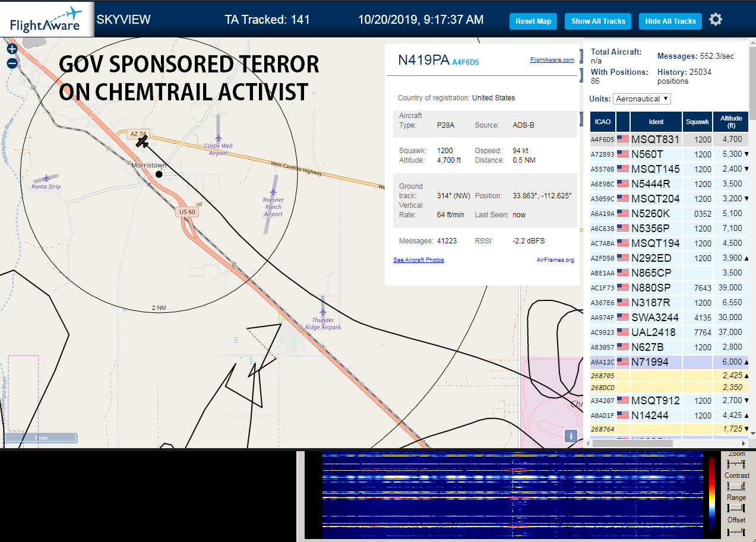Sort table by ICAO column header
756x542 pixels.
(602, 122)
